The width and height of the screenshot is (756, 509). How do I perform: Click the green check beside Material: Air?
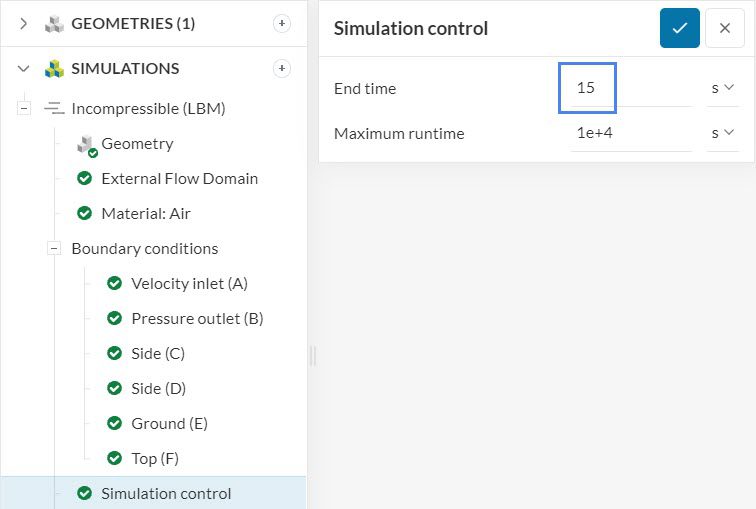85,213
